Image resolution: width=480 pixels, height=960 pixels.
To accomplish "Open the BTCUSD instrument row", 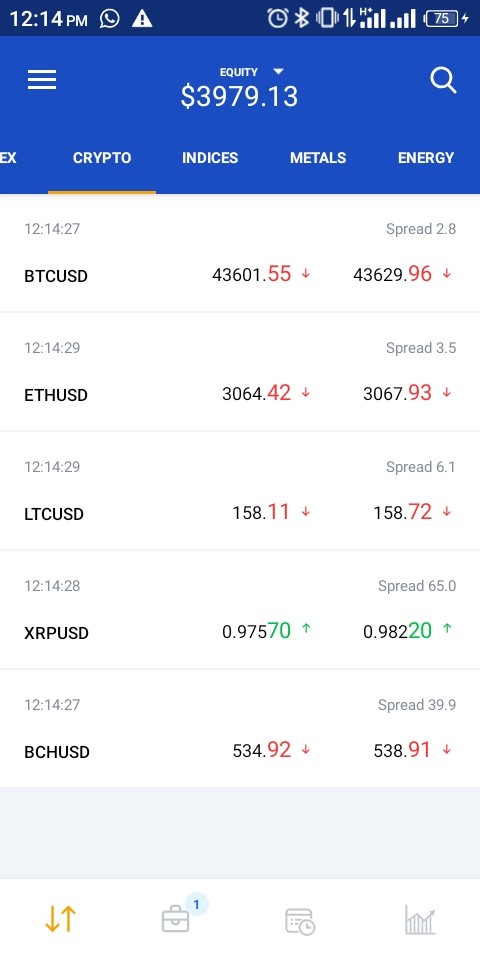I will 240,253.
